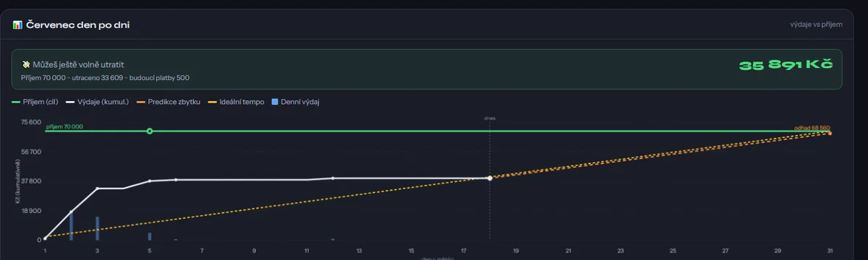Viewport: 868px width, 260px height.
Task: Click the green circle point on income line
Action: pos(150,131)
